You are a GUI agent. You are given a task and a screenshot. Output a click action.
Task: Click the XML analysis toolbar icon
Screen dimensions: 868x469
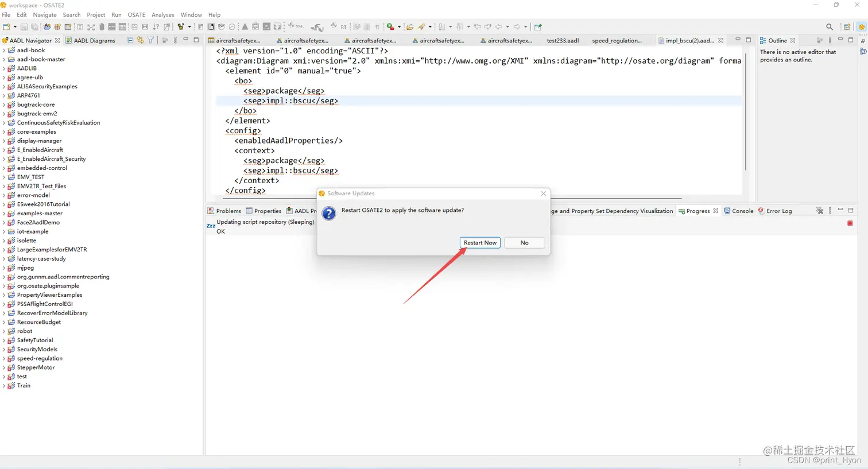(x=296, y=26)
